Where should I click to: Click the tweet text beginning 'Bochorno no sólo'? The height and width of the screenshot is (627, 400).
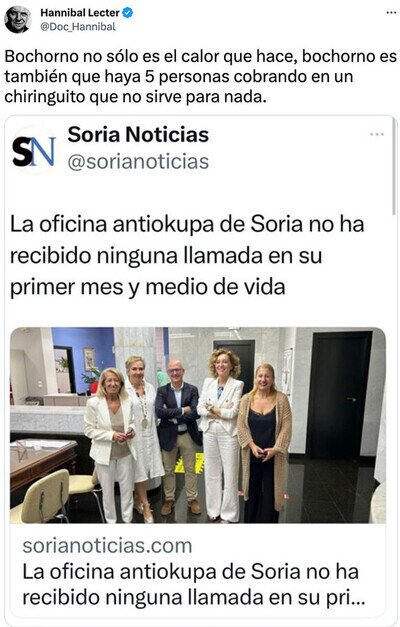200,76
